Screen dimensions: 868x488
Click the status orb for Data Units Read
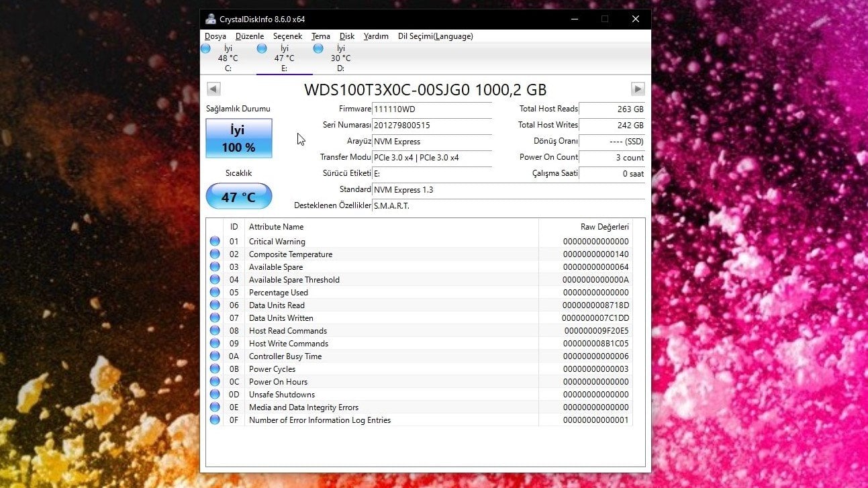(x=215, y=305)
